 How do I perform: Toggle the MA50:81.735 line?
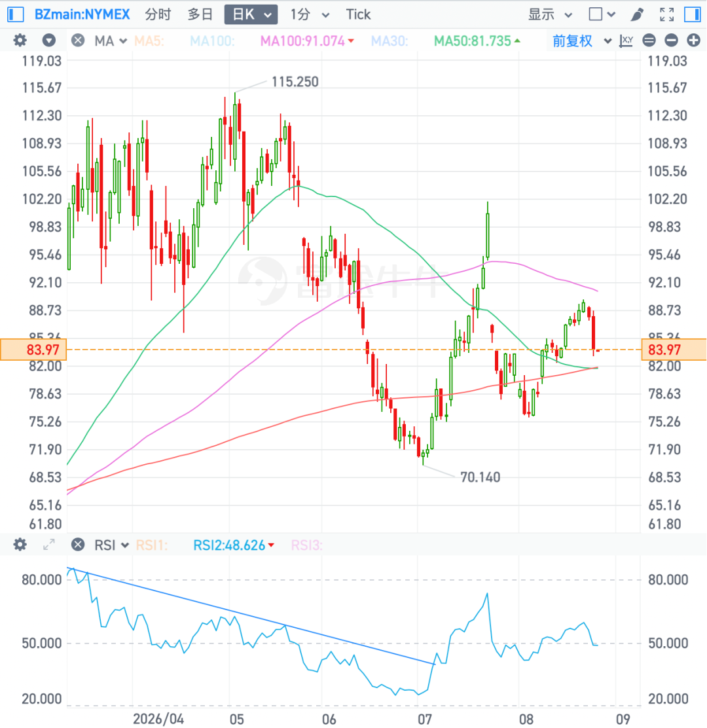click(x=477, y=41)
